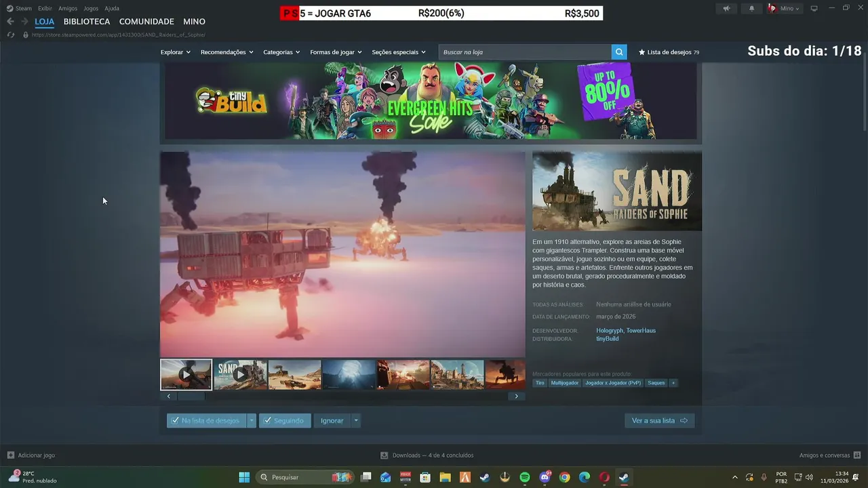Screen dimensions: 868x488
Task: Open the Windows Start menu
Action: (x=244, y=477)
